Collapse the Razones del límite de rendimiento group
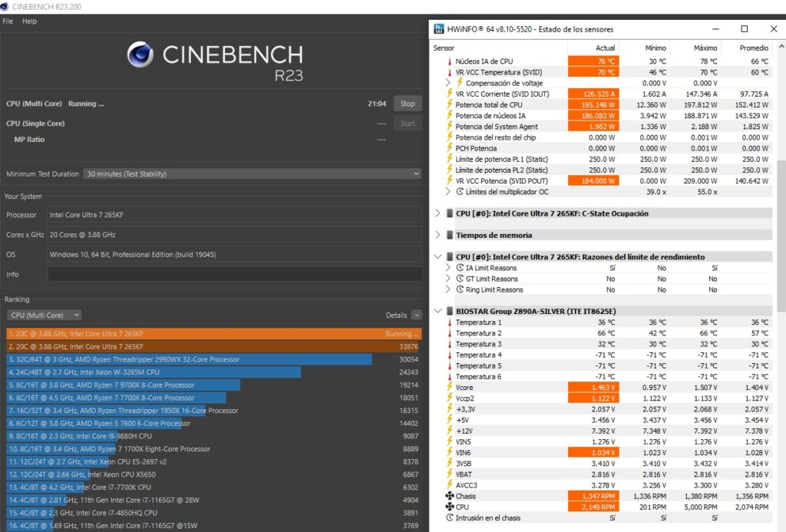This screenshot has height=532, width=786. click(438, 256)
